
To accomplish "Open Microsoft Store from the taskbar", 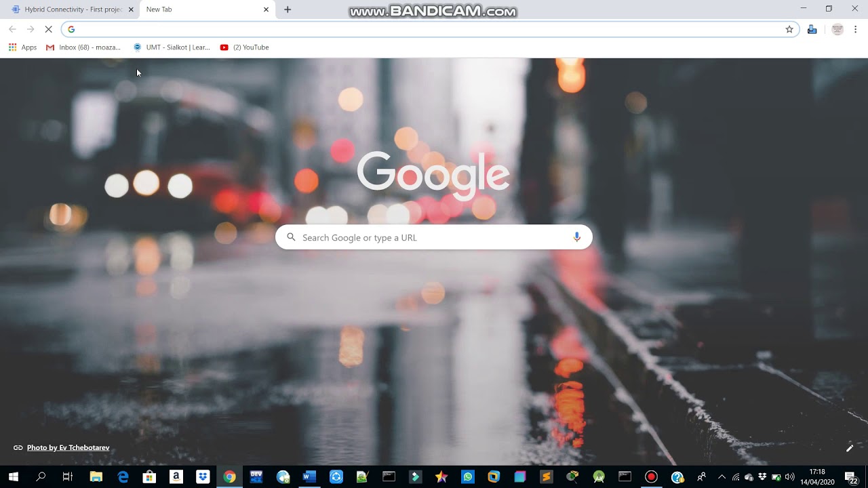I will point(149,476).
